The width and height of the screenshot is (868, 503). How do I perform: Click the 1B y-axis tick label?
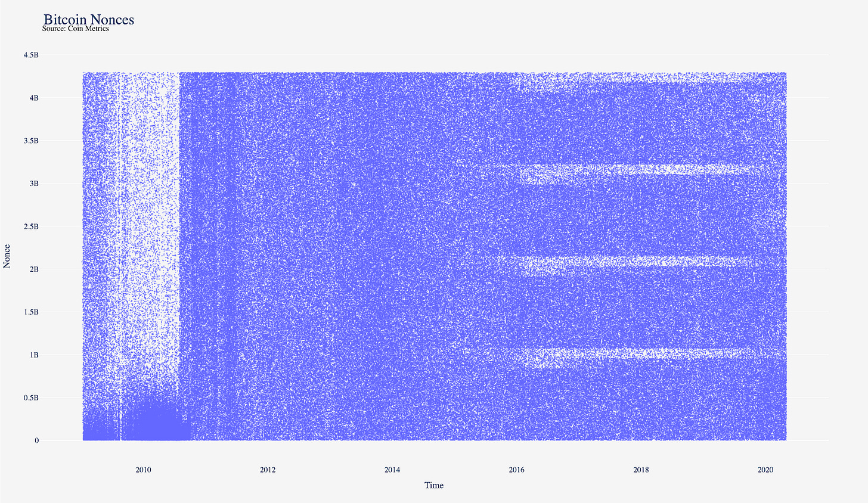(33, 355)
